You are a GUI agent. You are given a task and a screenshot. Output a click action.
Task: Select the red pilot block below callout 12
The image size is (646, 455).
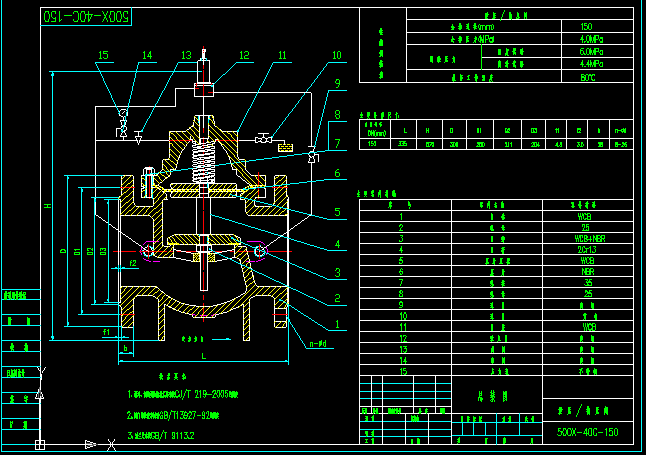pyautogui.click(x=204, y=90)
